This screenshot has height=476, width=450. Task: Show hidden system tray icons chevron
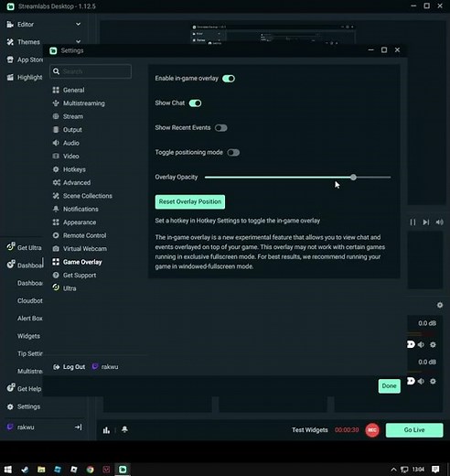click(x=393, y=470)
